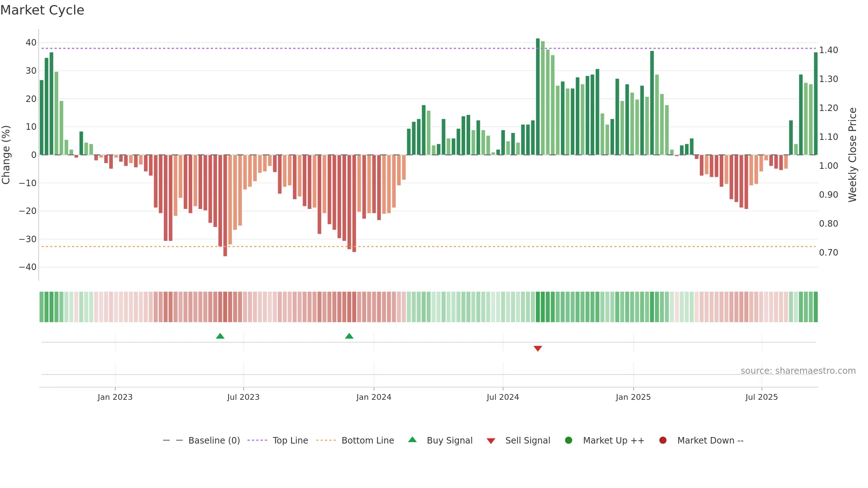Click the Jan 2024 axis label

[x=374, y=397]
